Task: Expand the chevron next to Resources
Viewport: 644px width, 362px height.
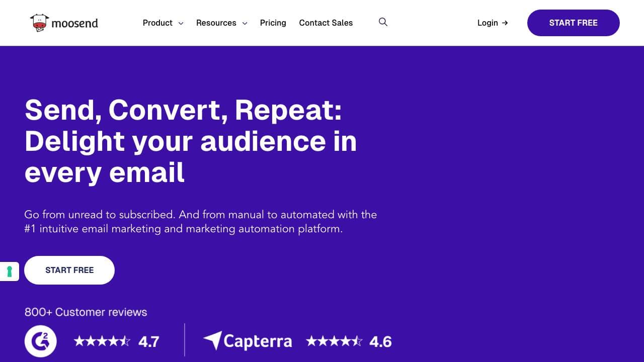Action: (245, 23)
